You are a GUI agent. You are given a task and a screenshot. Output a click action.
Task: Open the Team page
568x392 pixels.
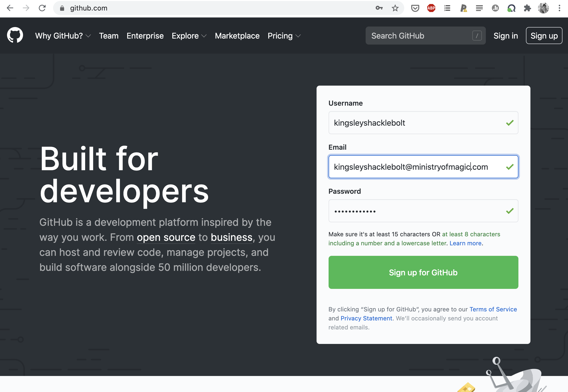(x=109, y=36)
